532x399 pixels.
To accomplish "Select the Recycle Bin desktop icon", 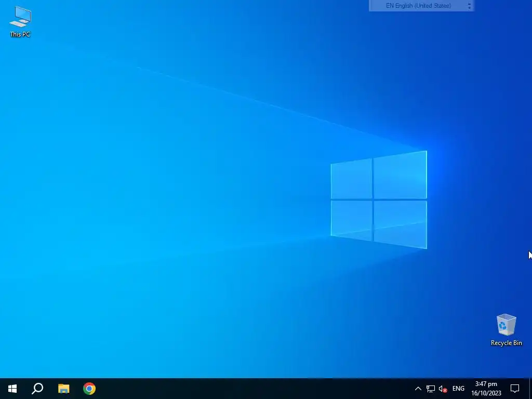I will [506, 330].
